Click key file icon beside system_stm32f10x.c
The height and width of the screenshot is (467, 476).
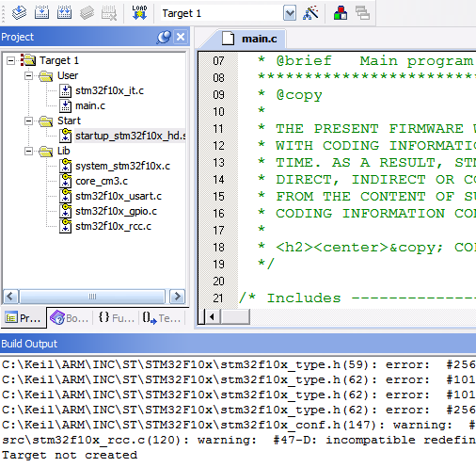pyautogui.click(x=65, y=166)
